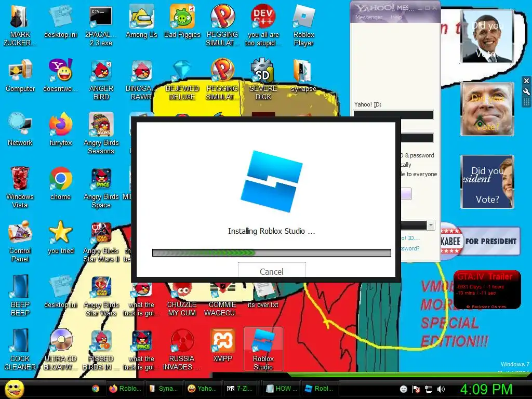The height and width of the screenshot is (399, 532).
Task: Select the Roblox Player desktop icon
Action: [303, 25]
